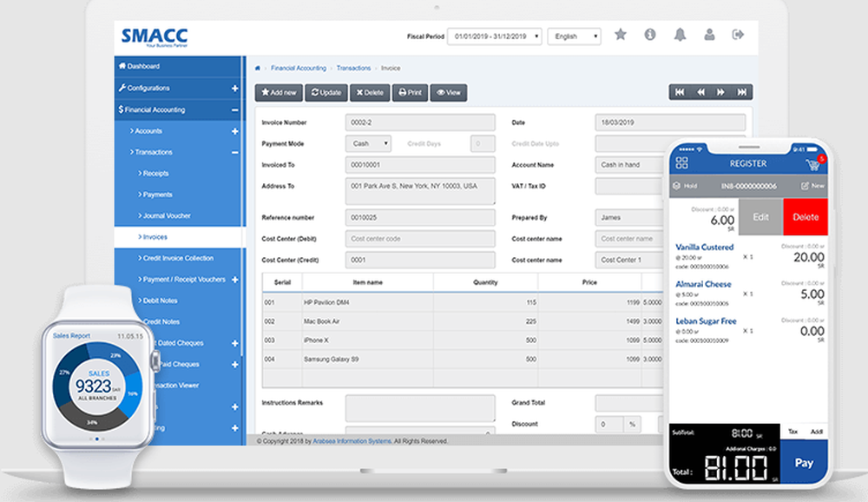Viewport: 868px width, 502px height.
Task: Select Invoices in the sidebar
Action: coord(156,236)
